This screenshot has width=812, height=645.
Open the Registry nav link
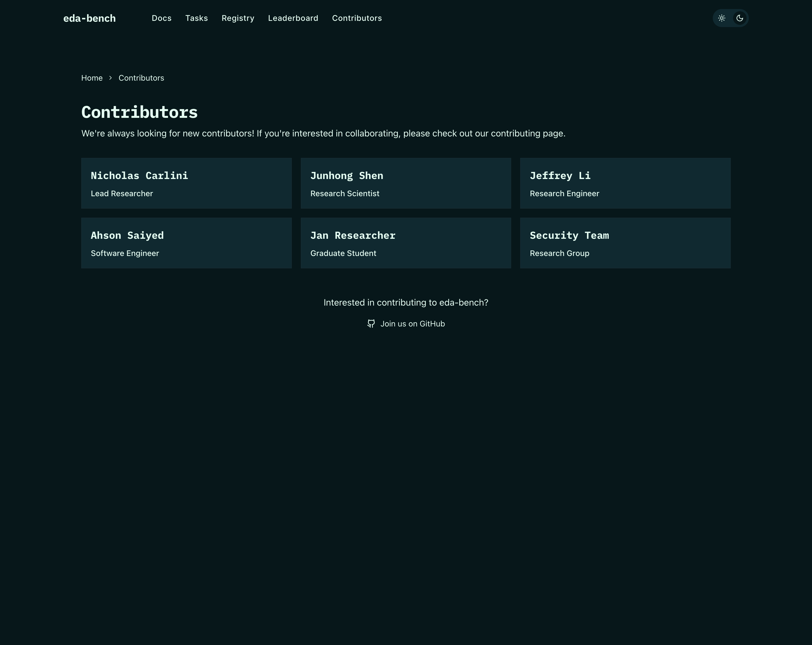238,18
